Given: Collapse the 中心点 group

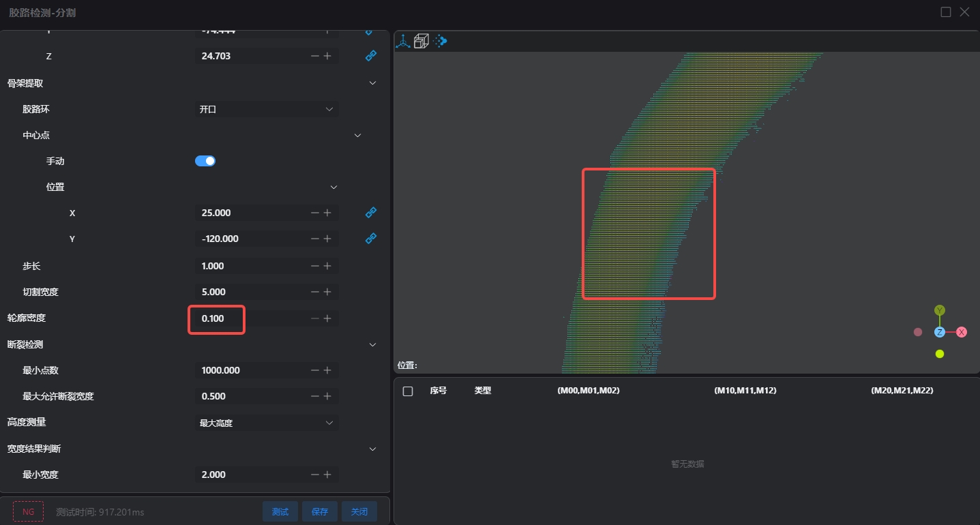Looking at the screenshot, I should [357, 135].
